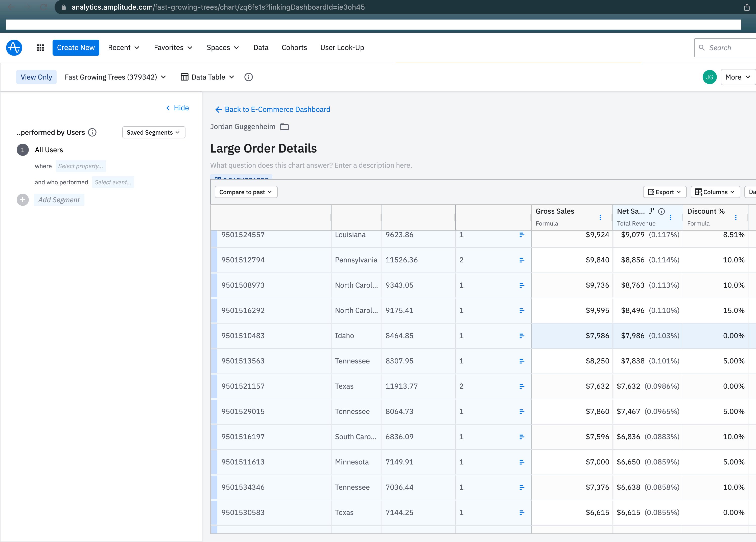Click the Select property input field
Viewport: 756px width, 542px height.
tap(81, 166)
